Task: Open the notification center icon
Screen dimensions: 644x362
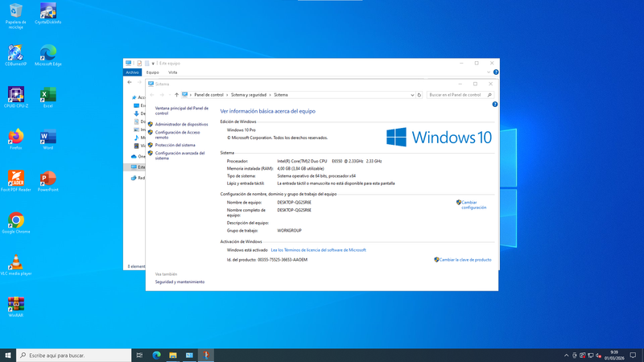Action: (633, 356)
